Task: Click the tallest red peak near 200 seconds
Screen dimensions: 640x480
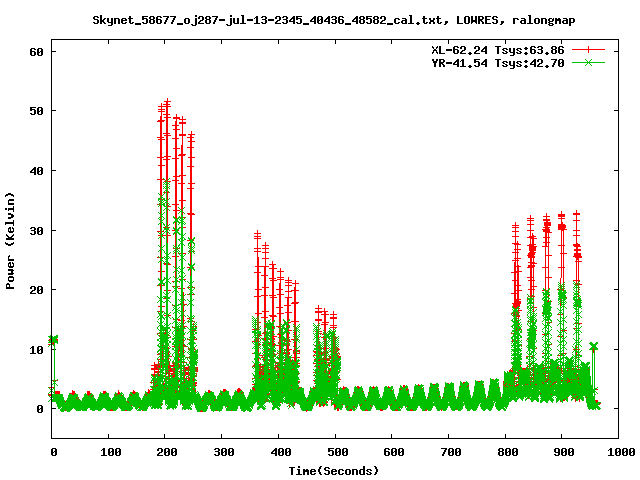Action: tap(167, 102)
